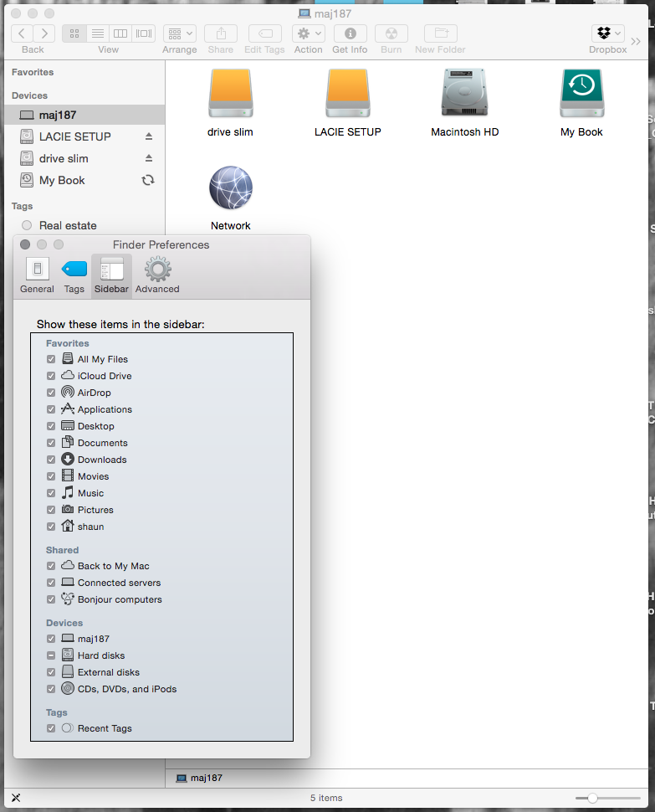Click the My Book sync icon

(x=148, y=180)
